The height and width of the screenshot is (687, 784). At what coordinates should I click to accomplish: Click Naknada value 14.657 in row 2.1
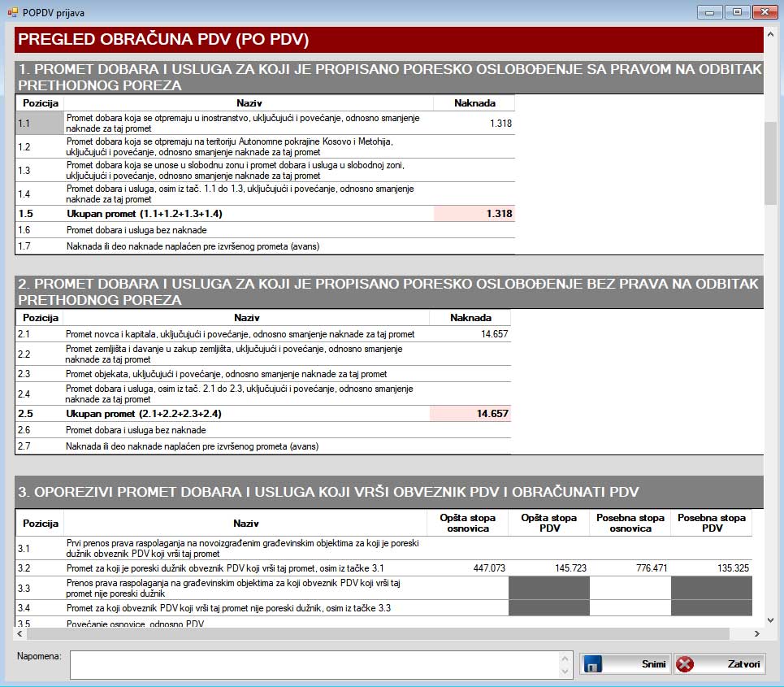click(494, 333)
